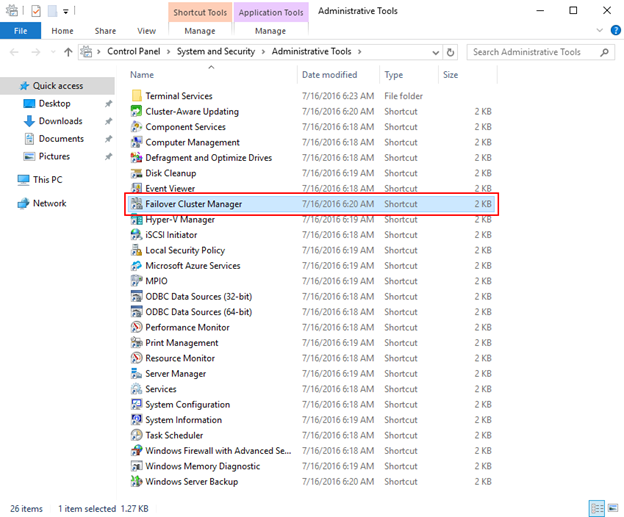Viewport: 624px width, 517px height.
Task: Click the Event Viewer shortcut icon
Action: point(137,188)
